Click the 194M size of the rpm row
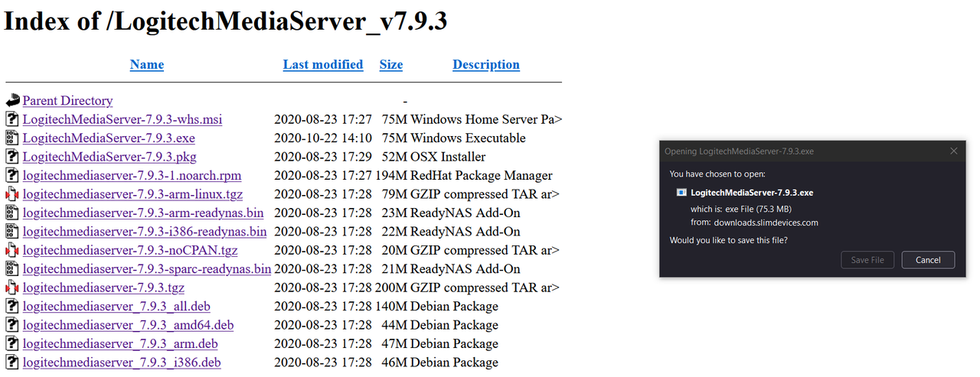The width and height of the screenshot is (980, 377). click(391, 175)
